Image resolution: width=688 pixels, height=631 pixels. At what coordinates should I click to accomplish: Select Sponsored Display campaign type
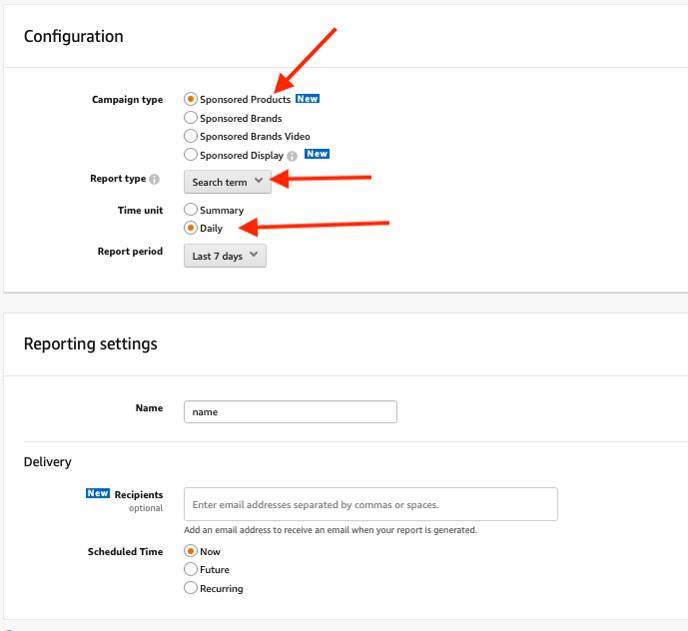click(190, 155)
